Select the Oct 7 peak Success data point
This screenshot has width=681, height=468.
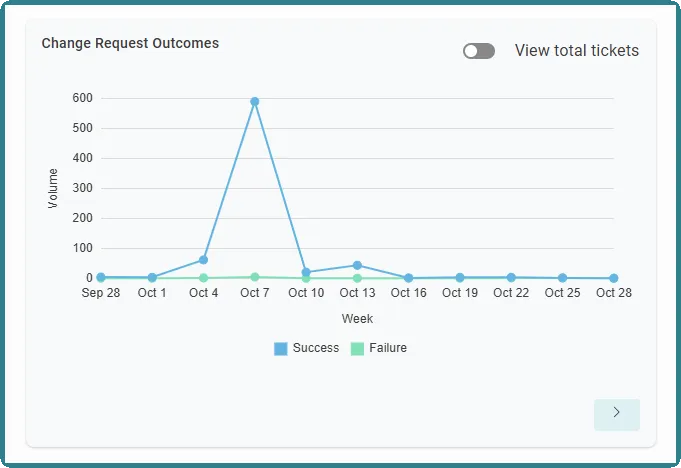[255, 102]
